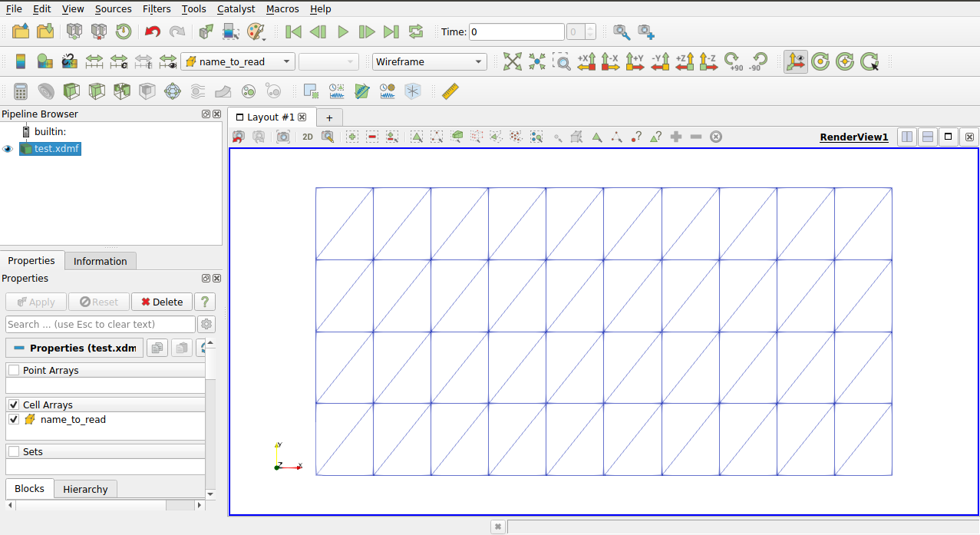Select the Zoom to Box tool
The height and width of the screenshot is (535, 980).
(x=562, y=61)
